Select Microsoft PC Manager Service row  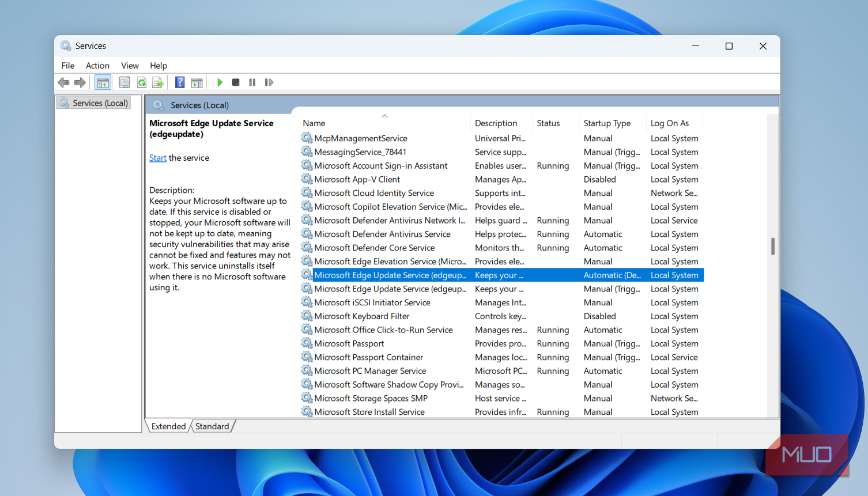tap(501, 370)
